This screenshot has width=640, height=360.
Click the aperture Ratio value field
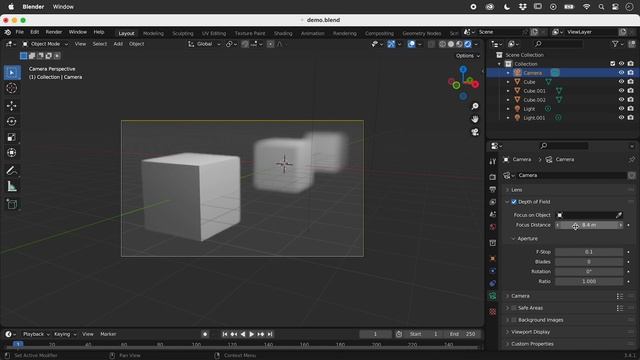click(x=589, y=282)
